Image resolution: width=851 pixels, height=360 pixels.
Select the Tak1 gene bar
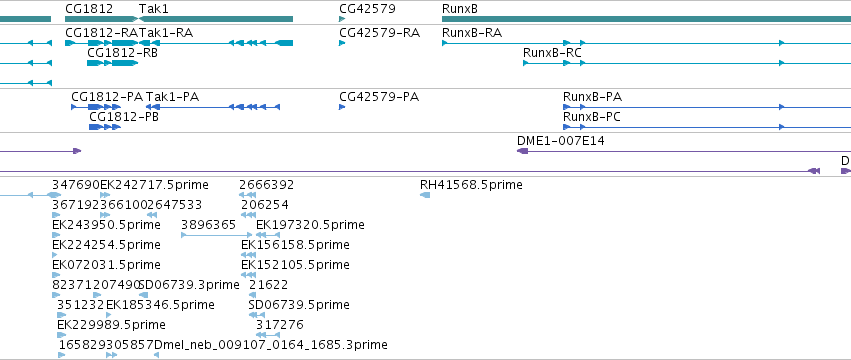click(x=216, y=19)
